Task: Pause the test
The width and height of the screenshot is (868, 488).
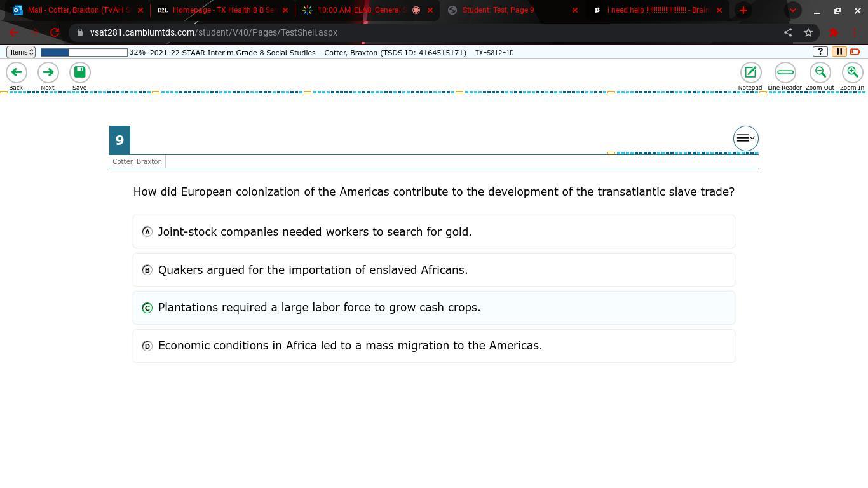Action: pos(839,51)
